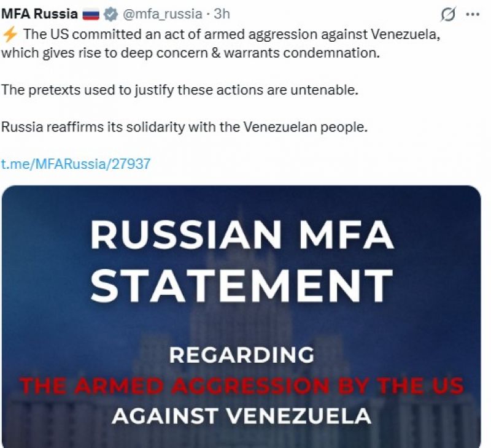The height and width of the screenshot is (448, 491).
Task: Click the 'pretexts used to justify' sentence
Action: coord(179,90)
